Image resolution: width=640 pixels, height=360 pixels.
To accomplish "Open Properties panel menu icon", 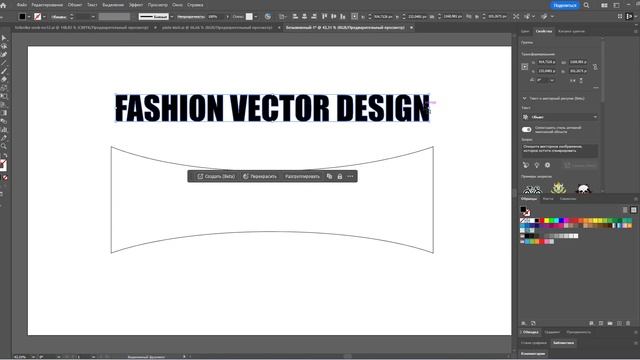I will (x=636, y=31).
